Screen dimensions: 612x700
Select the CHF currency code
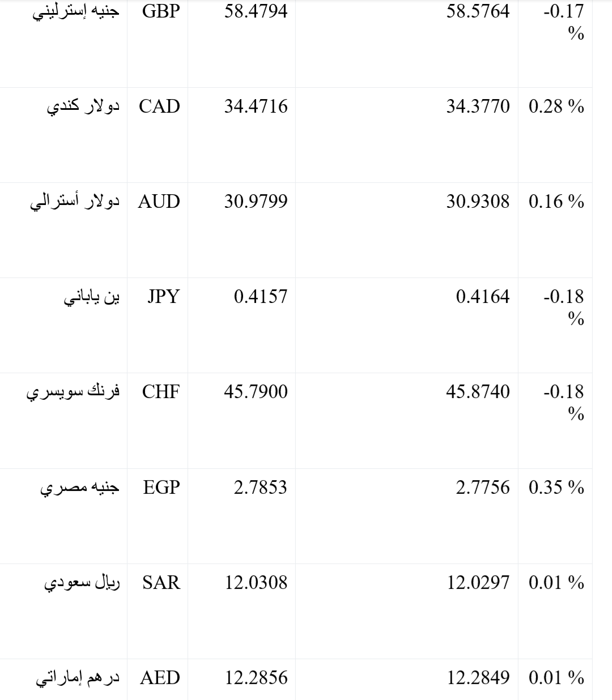point(161,392)
